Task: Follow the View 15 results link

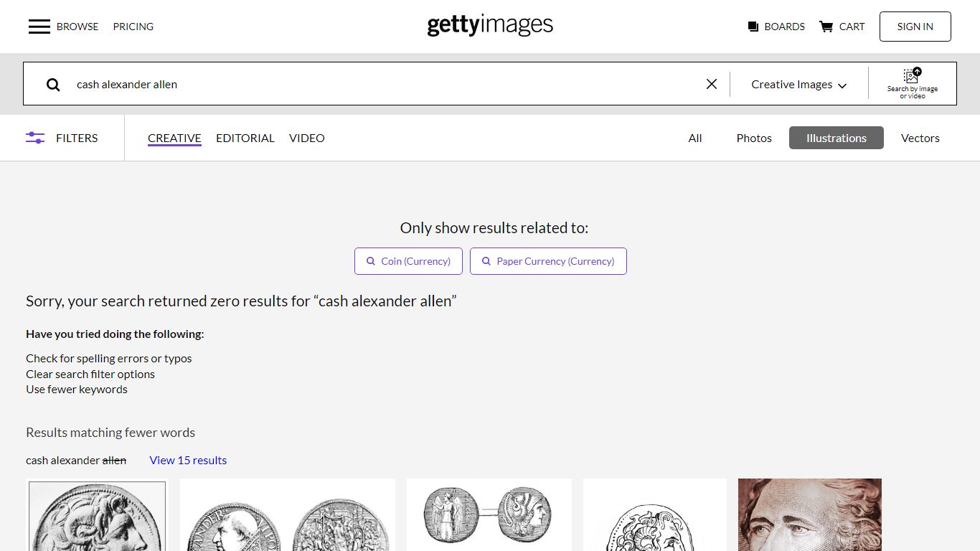Action: click(x=188, y=461)
